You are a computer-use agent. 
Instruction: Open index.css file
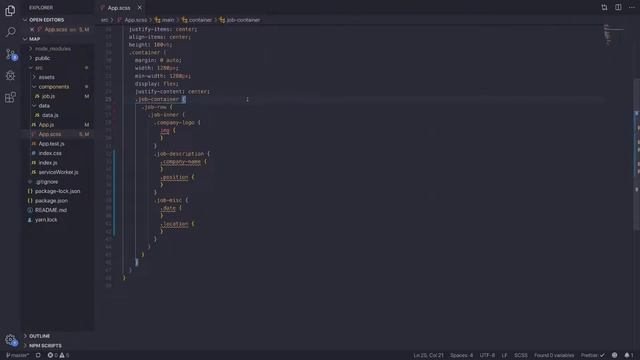[x=50, y=153]
